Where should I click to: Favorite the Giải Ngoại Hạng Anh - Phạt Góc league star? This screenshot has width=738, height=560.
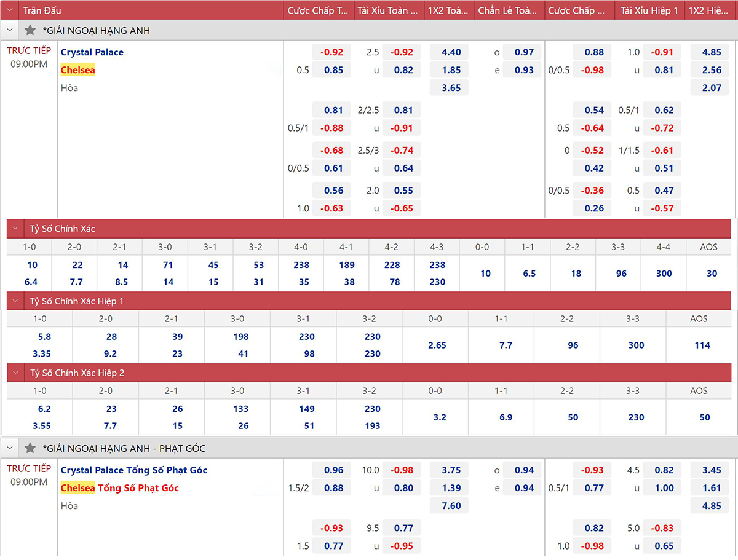[x=30, y=448]
